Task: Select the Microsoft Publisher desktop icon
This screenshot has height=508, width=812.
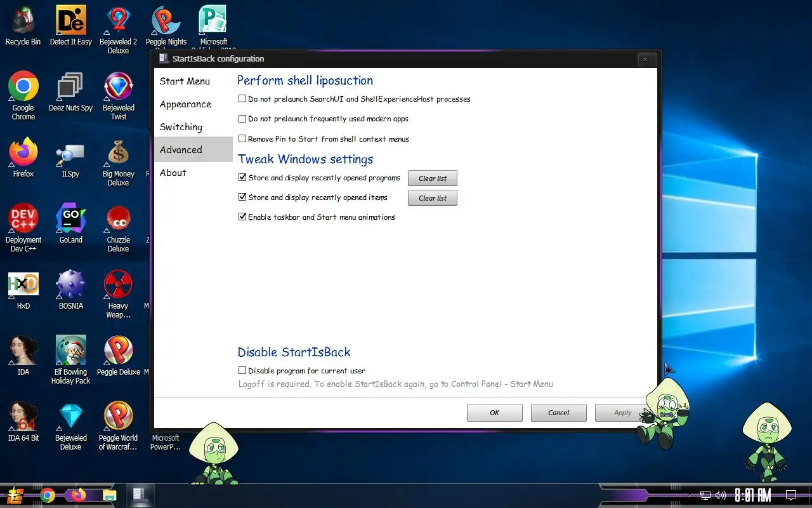Action: click(214, 25)
